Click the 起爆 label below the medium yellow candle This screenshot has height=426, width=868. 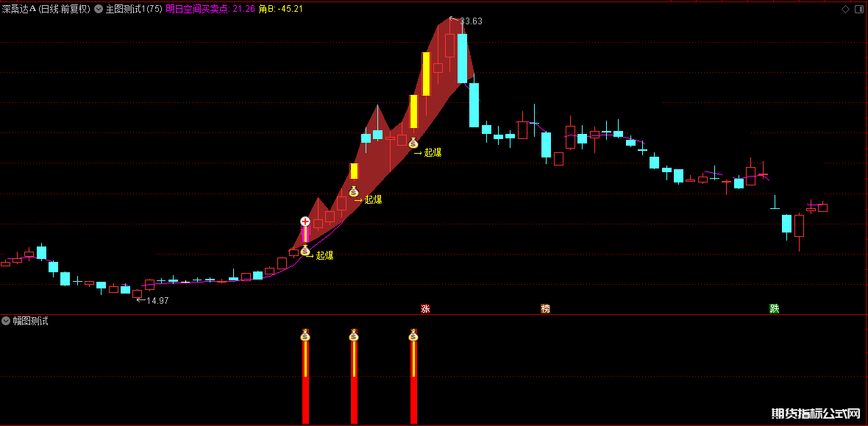433,152
